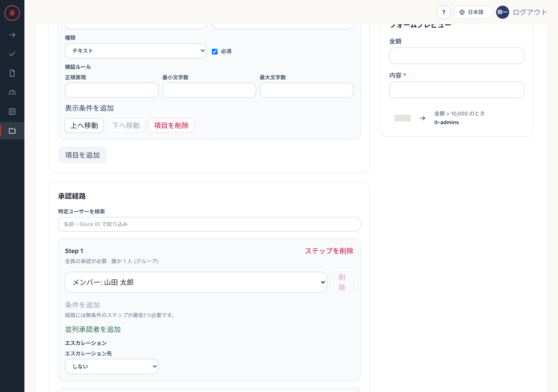Click the help question mark button
The width and height of the screenshot is (558, 392).
444,12
